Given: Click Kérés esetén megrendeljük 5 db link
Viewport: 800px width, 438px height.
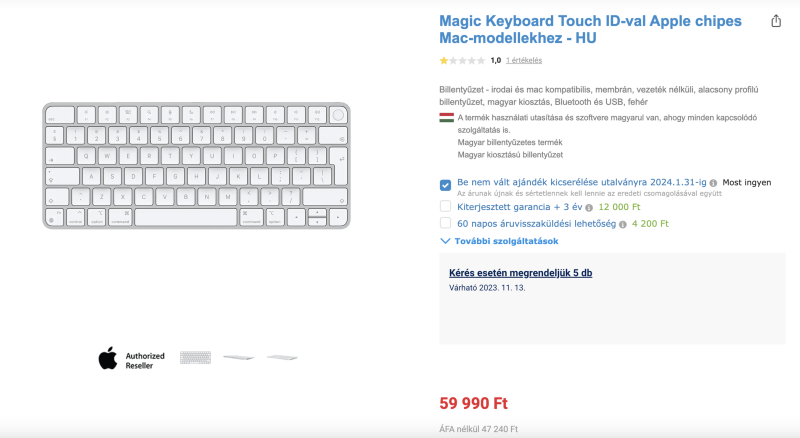Looking at the screenshot, I should click(x=520, y=273).
